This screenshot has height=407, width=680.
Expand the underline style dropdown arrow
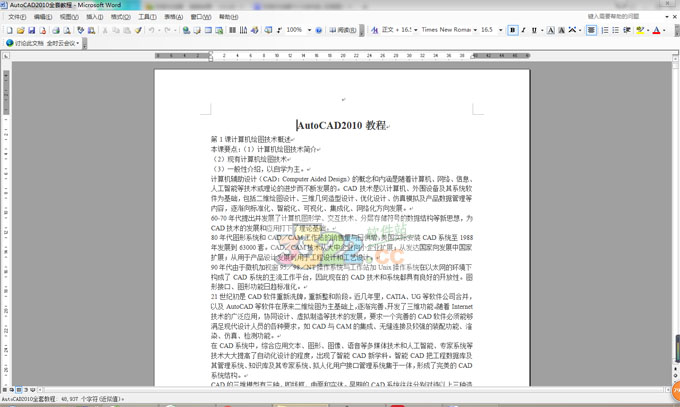pyautogui.click(x=542, y=30)
